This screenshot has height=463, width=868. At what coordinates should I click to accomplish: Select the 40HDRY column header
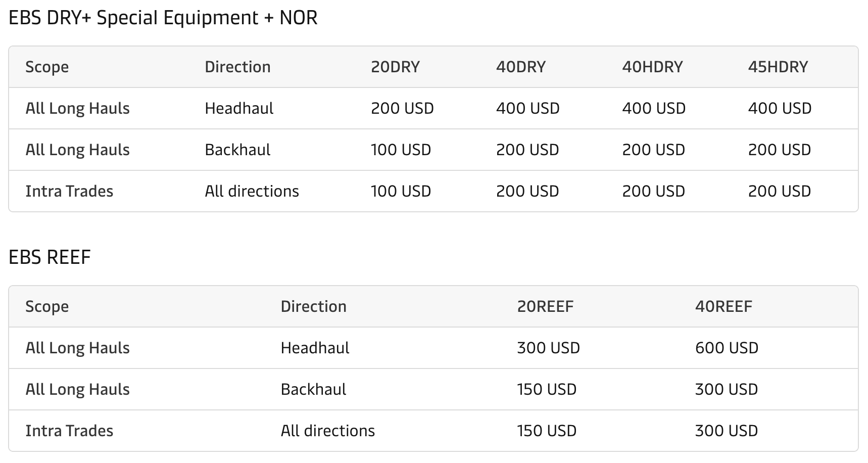(652, 67)
